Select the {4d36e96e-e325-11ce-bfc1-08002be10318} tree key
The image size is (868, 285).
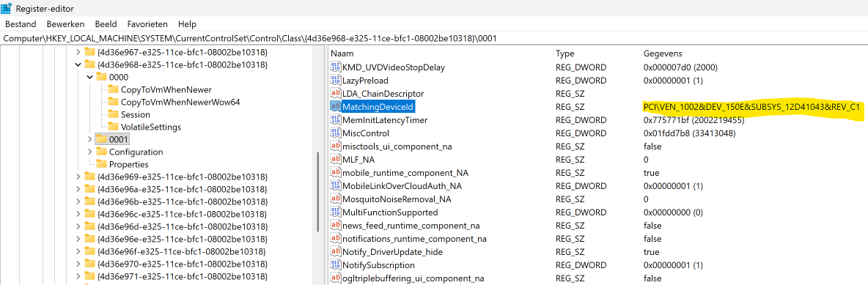tap(183, 239)
